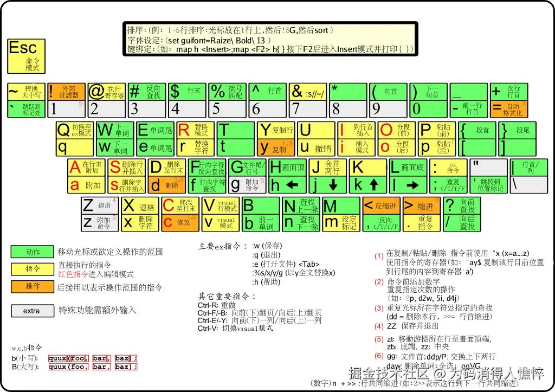Click the $ 行末 key cell
555x392 pixels.
point(187,92)
